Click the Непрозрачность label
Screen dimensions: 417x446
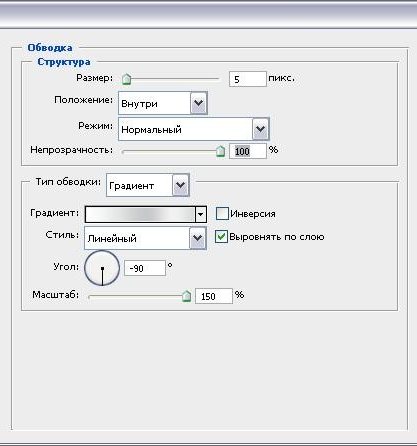coord(72,150)
